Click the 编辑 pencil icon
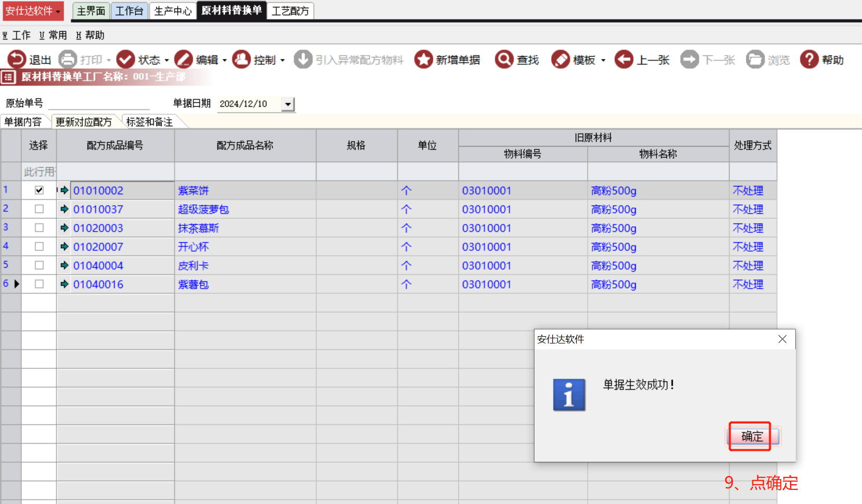This screenshot has width=862, height=504. [x=184, y=59]
